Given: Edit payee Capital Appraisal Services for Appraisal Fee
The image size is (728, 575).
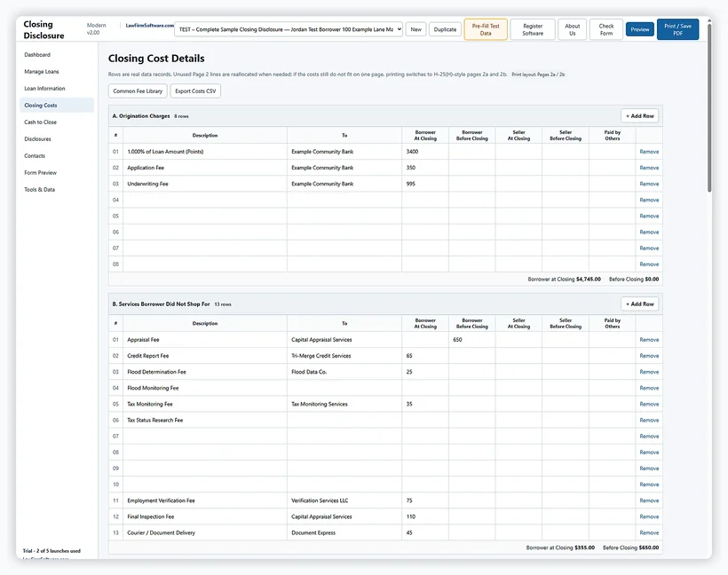Looking at the screenshot, I should pyautogui.click(x=344, y=340).
